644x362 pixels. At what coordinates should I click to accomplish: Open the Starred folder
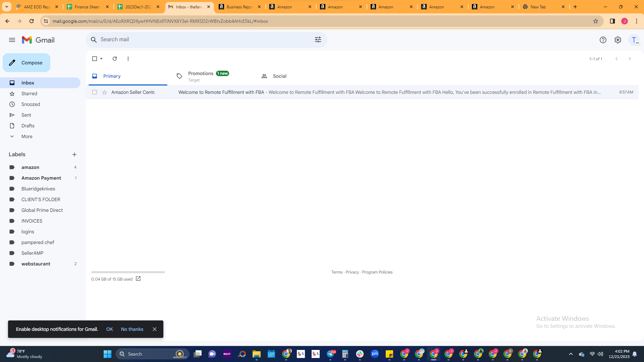click(40, 94)
